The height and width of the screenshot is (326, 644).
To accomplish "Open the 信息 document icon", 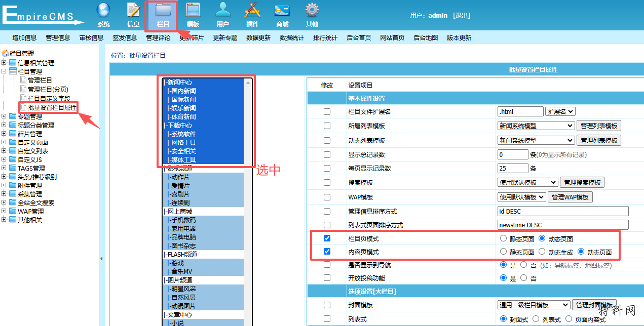I will point(133,10).
